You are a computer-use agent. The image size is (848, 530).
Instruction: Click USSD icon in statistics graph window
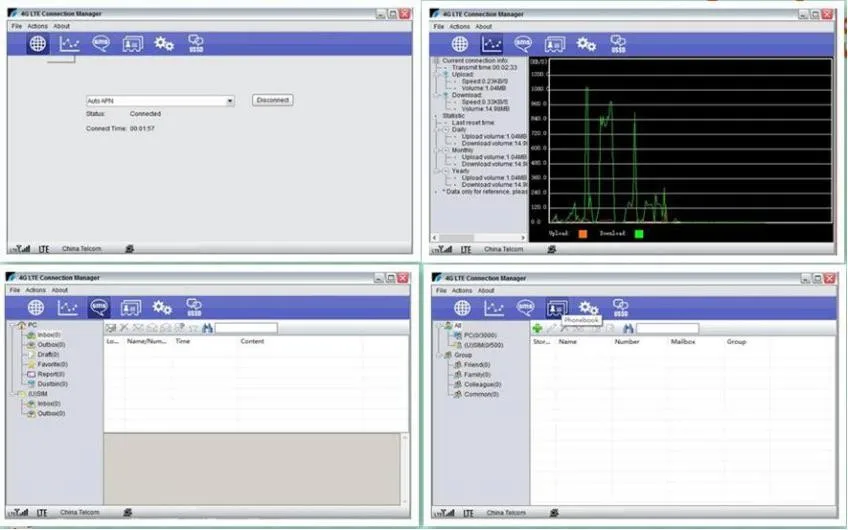(618, 43)
